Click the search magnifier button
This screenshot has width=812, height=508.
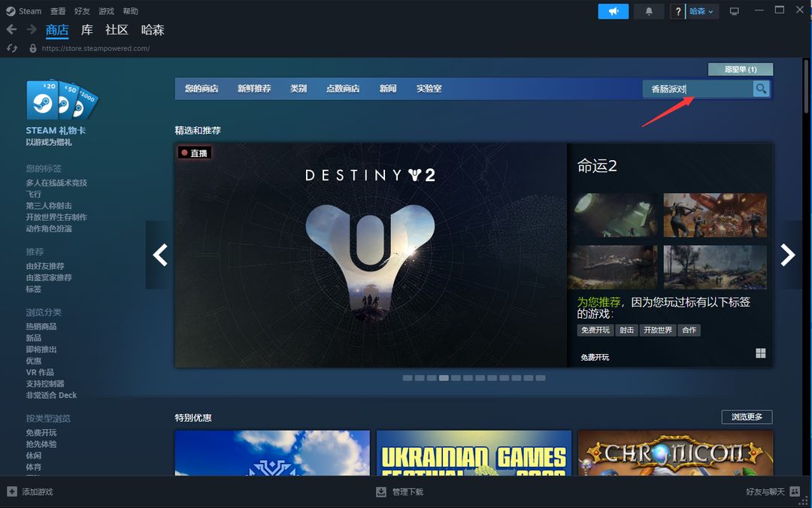point(761,89)
